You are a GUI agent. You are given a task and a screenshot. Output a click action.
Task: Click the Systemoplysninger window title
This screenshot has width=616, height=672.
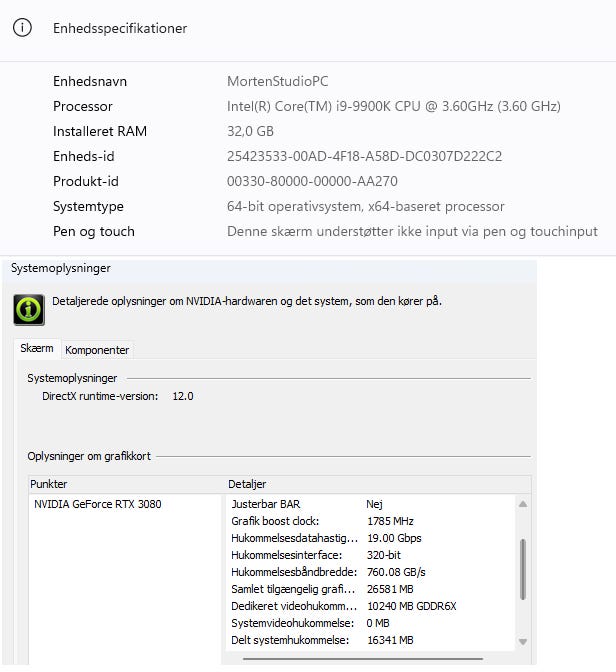pos(61,268)
